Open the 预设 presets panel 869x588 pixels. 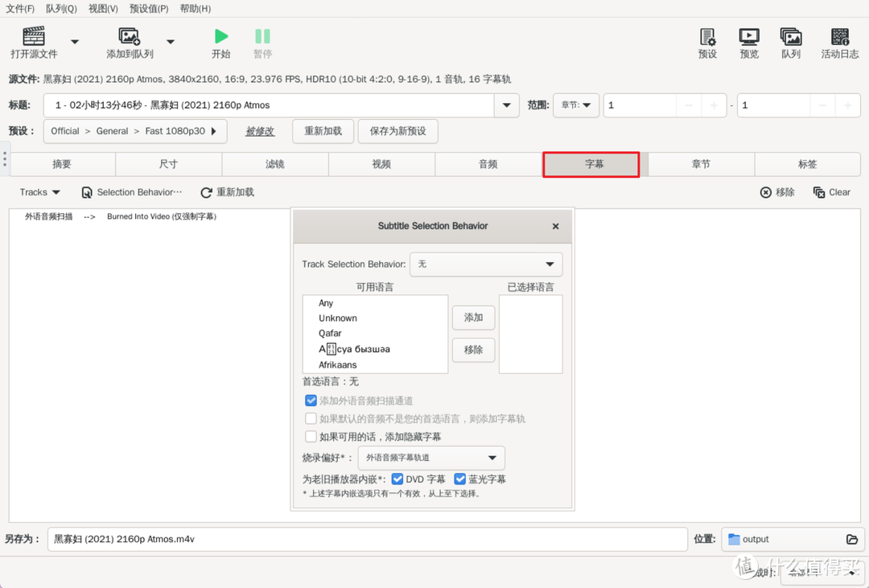point(708,42)
